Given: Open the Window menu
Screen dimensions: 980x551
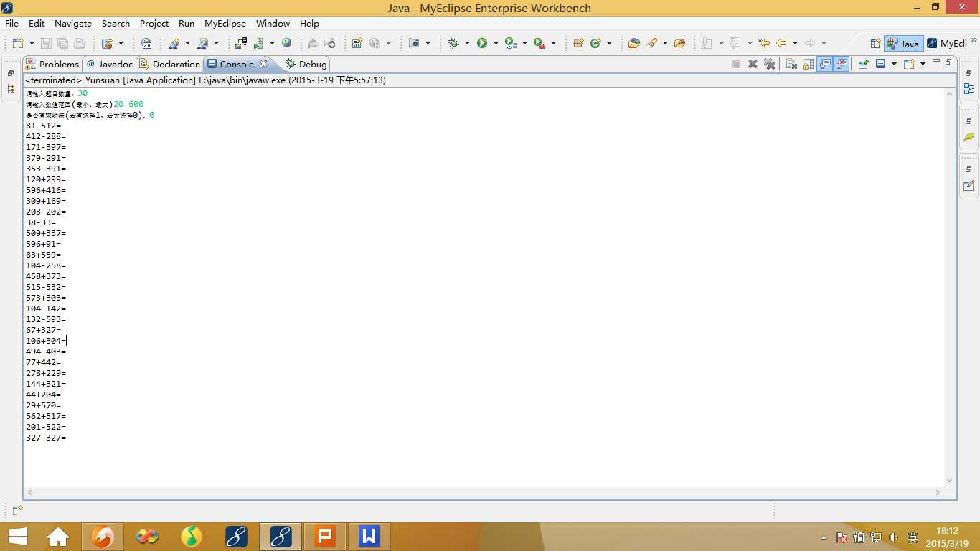Looking at the screenshot, I should click(273, 24).
